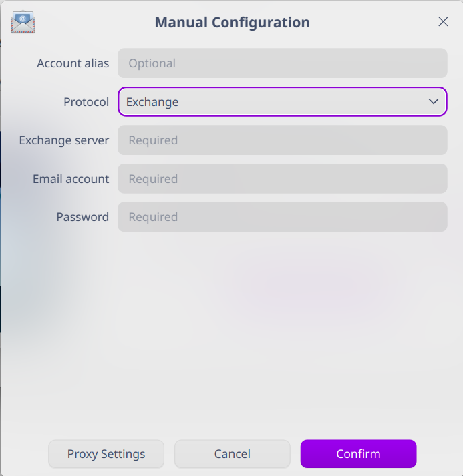Click the Optional placeholder in Account alias
Image resolution: width=463 pixels, height=476 pixels.
(x=152, y=63)
